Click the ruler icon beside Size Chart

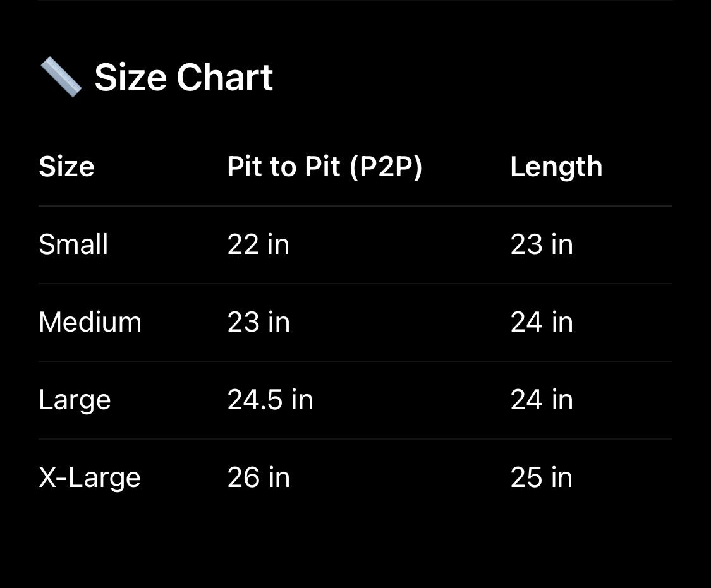(x=61, y=77)
